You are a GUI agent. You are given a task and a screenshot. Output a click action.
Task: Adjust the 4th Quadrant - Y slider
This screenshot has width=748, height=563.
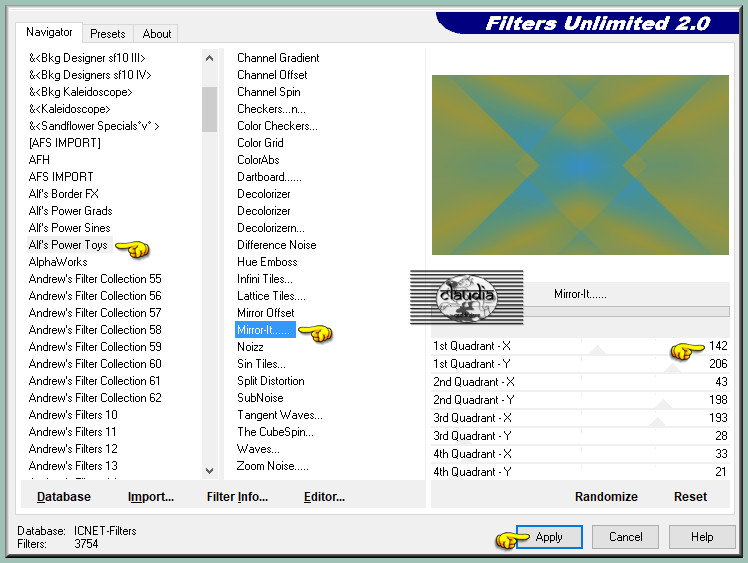point(580,472)
